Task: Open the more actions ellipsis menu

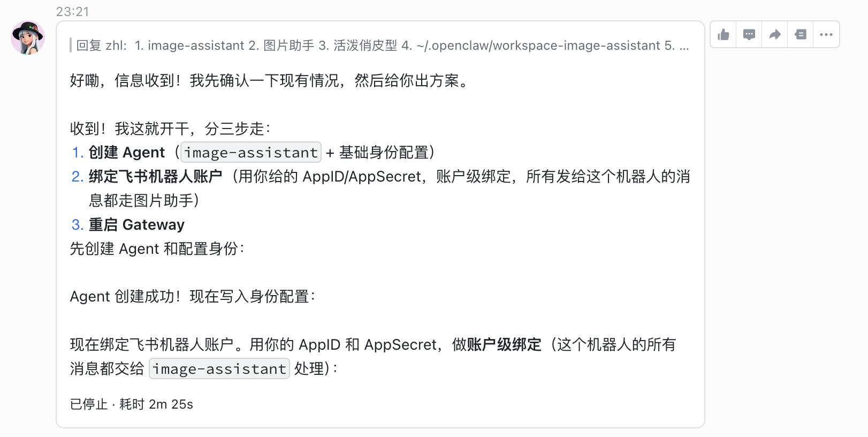Action: coord(826,35)
